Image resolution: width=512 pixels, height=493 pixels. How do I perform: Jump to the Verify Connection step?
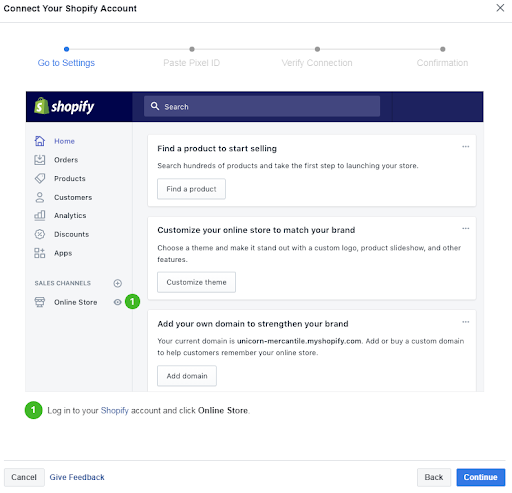point(317,63)
